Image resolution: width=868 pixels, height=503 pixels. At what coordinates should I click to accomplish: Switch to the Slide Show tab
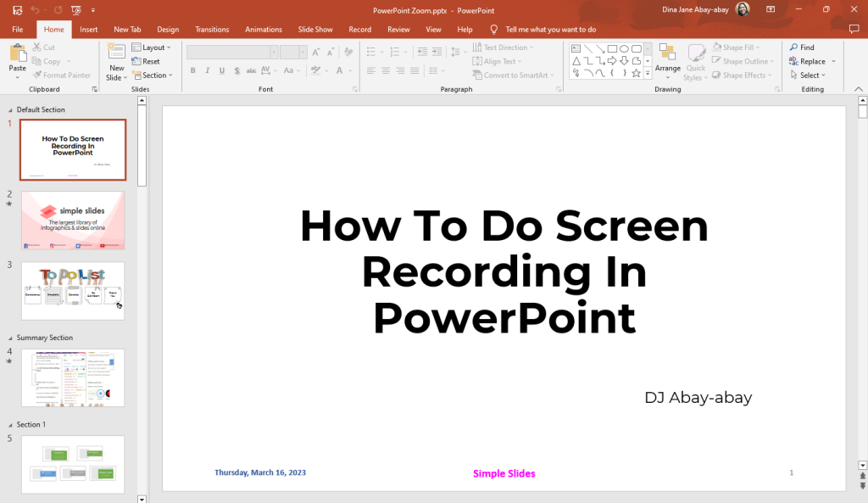pos(315,30)
